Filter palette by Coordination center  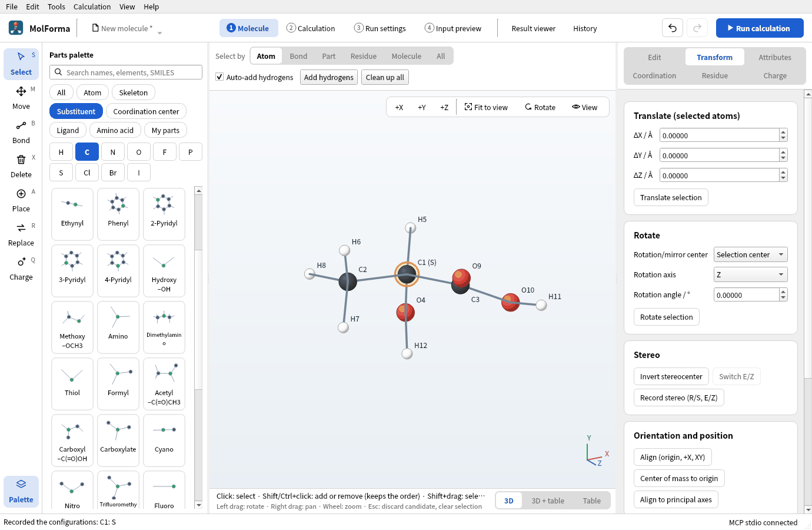(146, 111)
